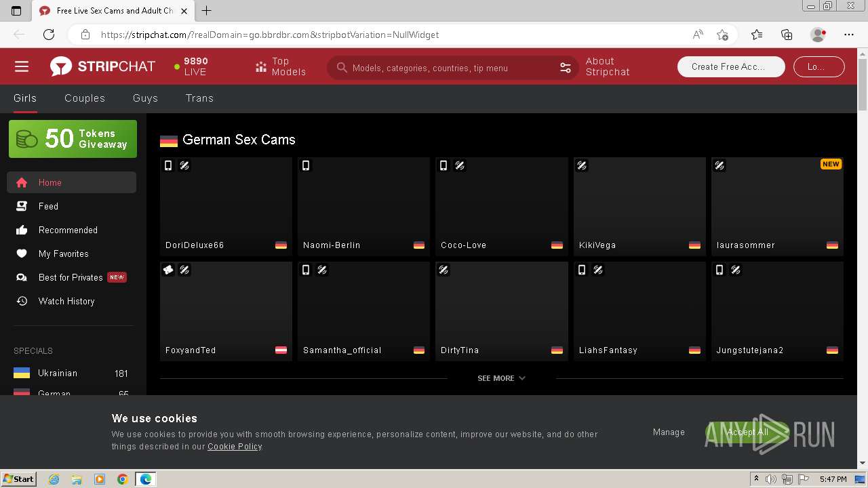Open Feed in sidebar
Screen dimensions: 868x488
point(71,206)
